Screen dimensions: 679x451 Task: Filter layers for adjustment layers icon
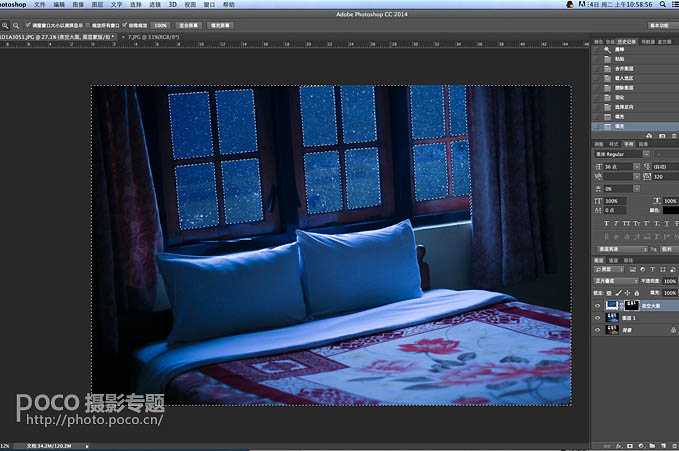click(x=643, y=269)
